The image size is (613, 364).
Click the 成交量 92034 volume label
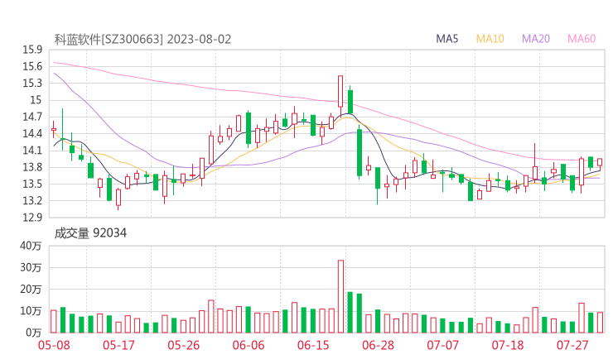click(x=90, y=233)
